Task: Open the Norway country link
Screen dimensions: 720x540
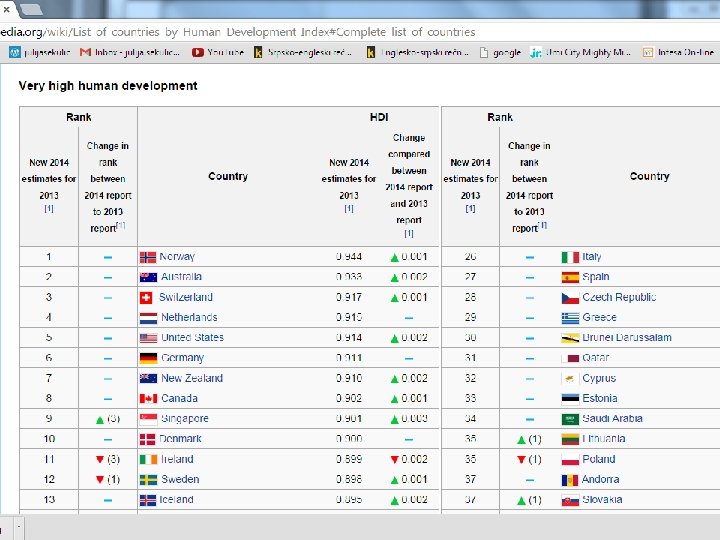Action: tap(177, 257)
